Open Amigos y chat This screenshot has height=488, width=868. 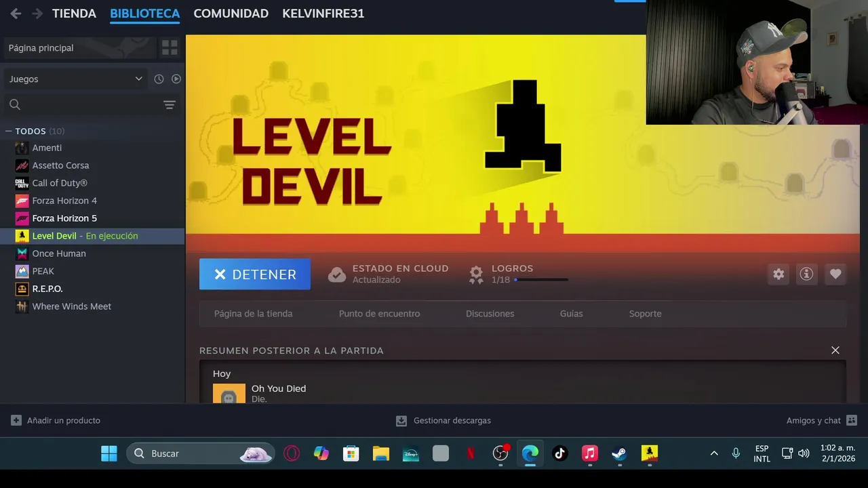822,420
